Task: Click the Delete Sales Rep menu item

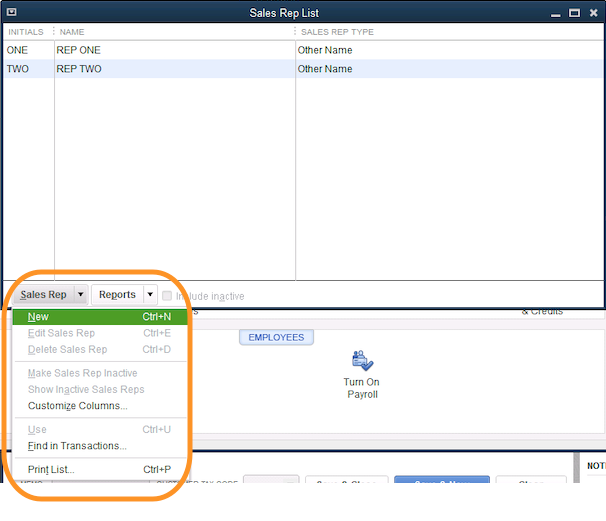Action: point(67,350)
